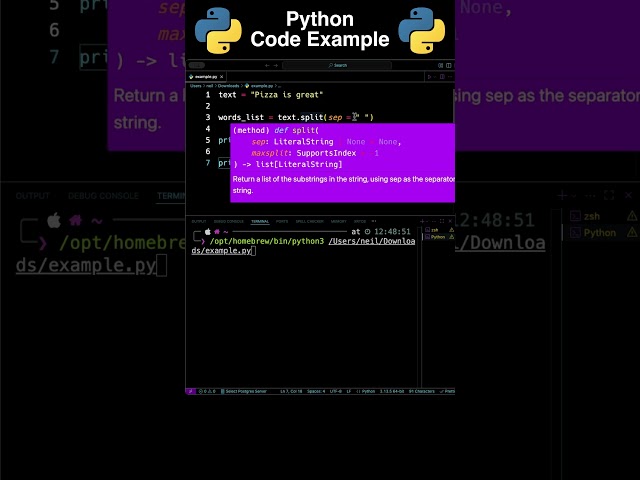Select Python interpreter version 3.13.5
640x480 pixels.
point(392,391)
